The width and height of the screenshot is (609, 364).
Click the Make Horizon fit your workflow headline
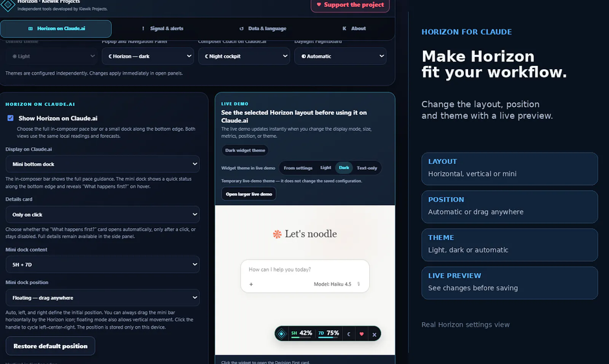click(494, 64)
